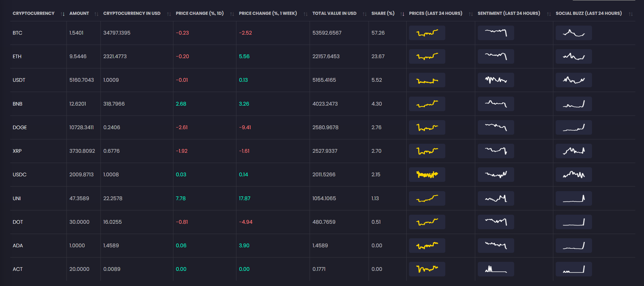Open XRP sentiment sparkline
644x286 pixels.
496,151
